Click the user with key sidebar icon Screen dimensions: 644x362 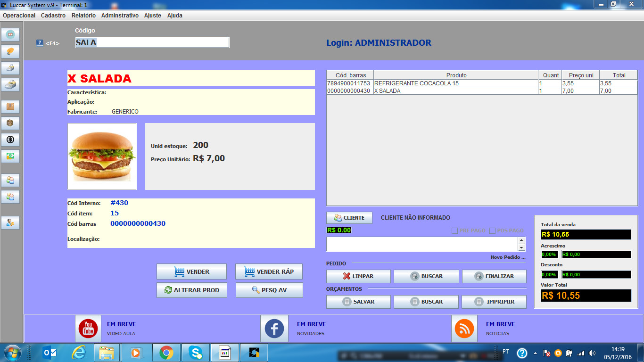point(10,222)
